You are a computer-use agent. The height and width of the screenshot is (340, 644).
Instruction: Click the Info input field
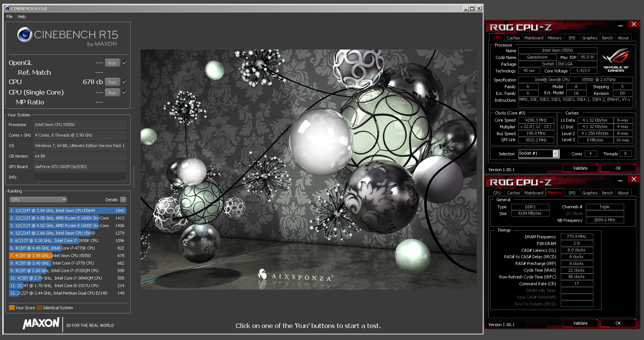pos(80,177)
